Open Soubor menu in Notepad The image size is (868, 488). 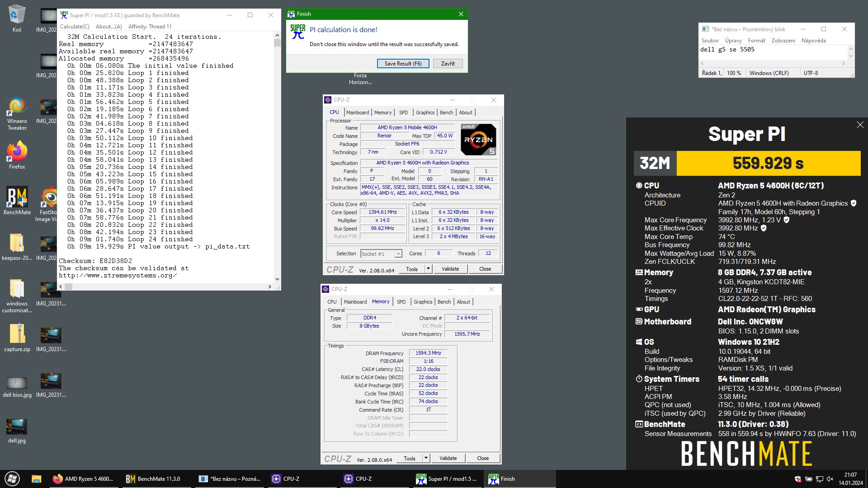[x=710, y=41]
